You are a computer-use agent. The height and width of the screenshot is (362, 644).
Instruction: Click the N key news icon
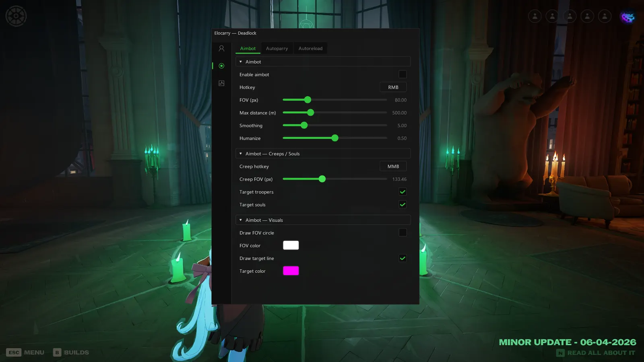click(x=560, y=353)
